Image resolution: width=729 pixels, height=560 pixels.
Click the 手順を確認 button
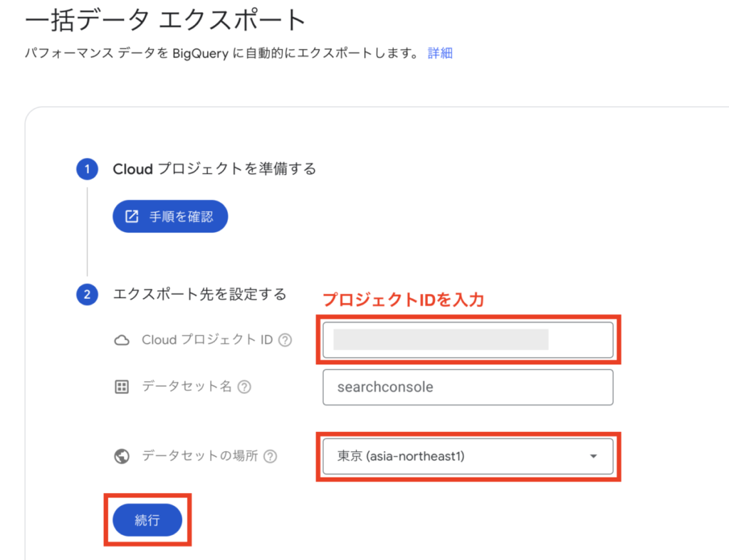(170, 216)
